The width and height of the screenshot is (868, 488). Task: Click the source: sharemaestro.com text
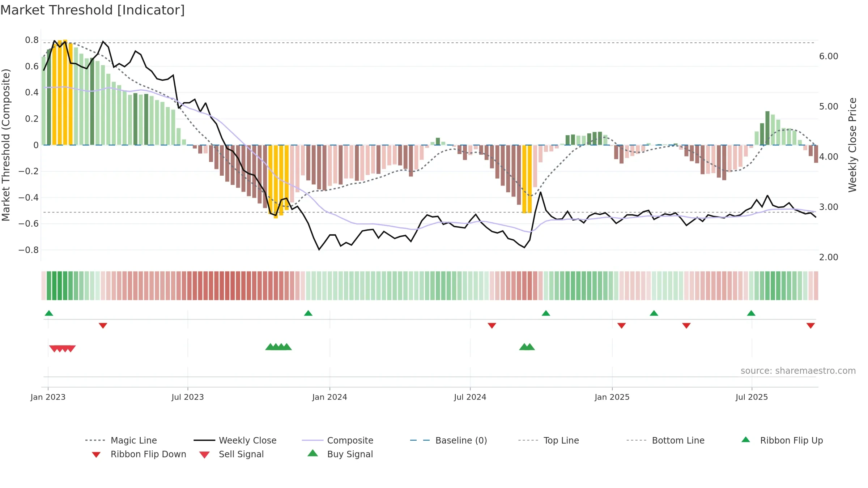point(798,371)
